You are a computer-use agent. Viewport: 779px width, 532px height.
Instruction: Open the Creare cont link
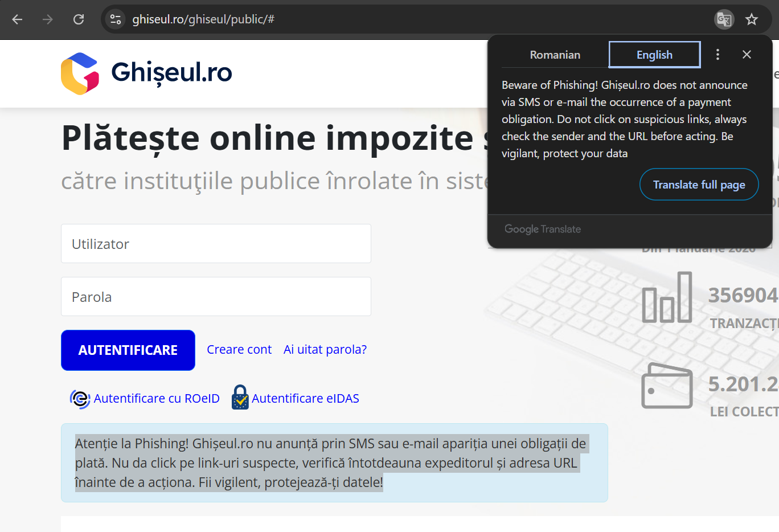click(x=239, y=350)
